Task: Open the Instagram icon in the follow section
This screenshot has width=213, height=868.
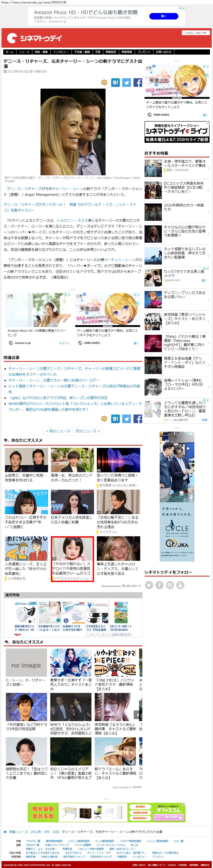Action: pyautogui.click(x=170, y=585)
